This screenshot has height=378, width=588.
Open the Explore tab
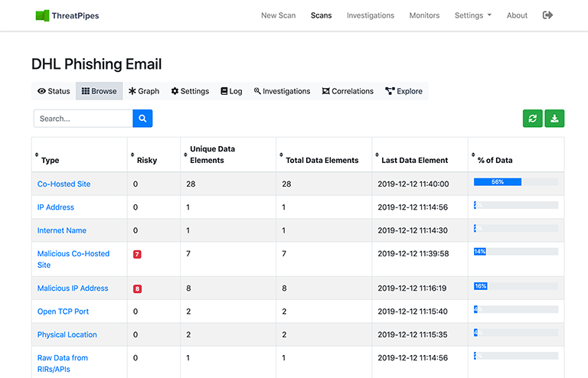[403, 91]
